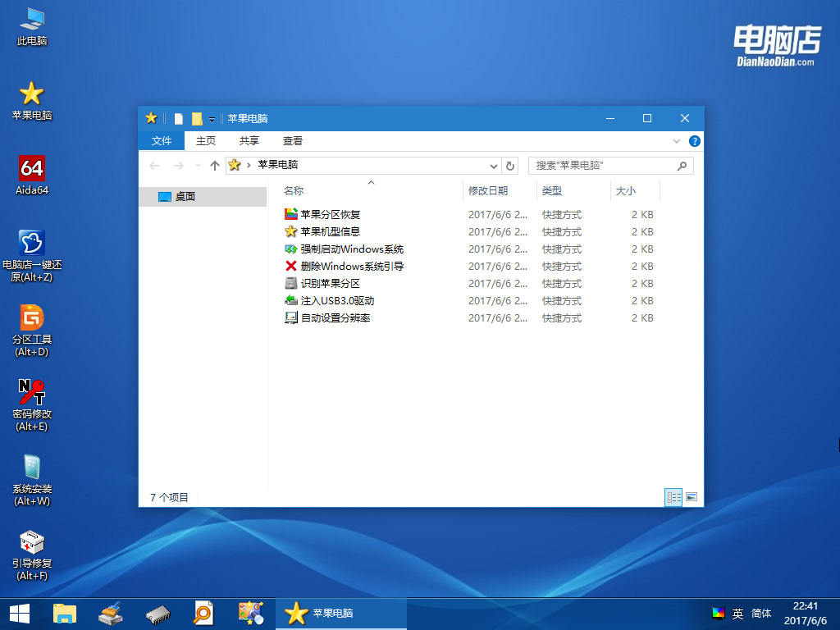Toggle input language 英 in tray
Viewport: 840px width, 630px height.
coord(737,614)
